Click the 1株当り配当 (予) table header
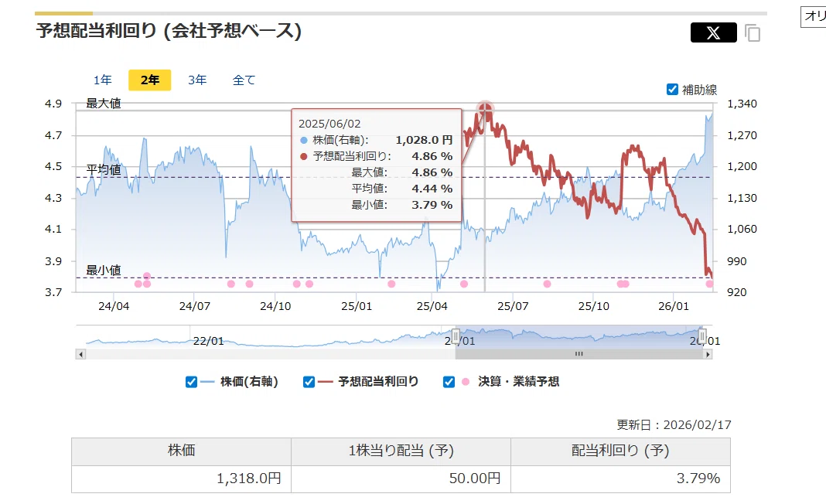 pyautogui.click(x=401, y=451)
